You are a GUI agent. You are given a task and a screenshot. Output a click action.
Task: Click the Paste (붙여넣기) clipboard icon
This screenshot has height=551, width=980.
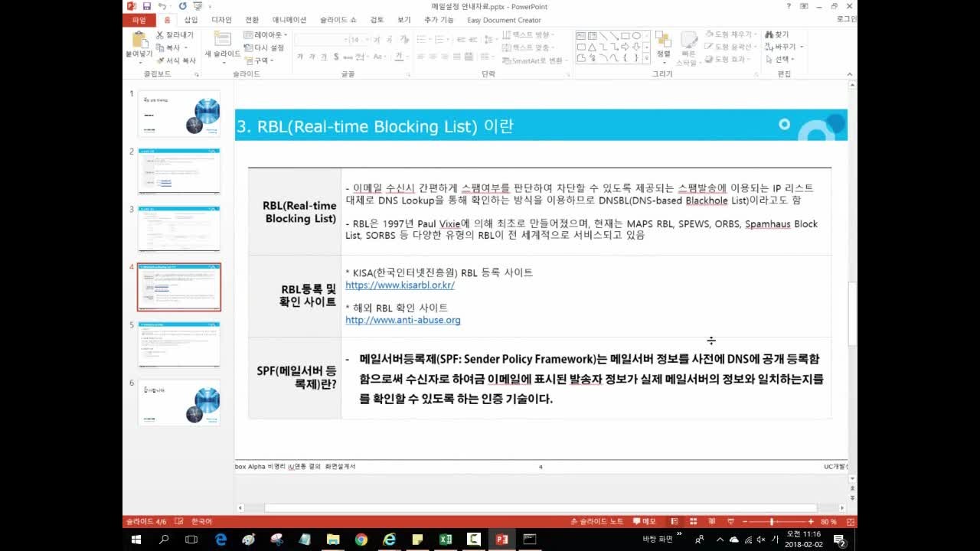[x=139, y=40]
